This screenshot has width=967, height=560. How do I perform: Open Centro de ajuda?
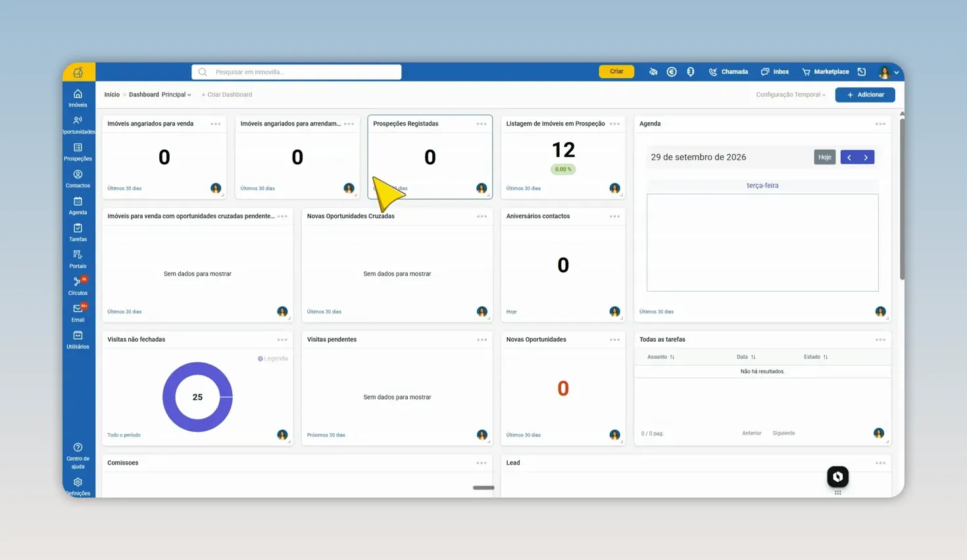(78, 455)
